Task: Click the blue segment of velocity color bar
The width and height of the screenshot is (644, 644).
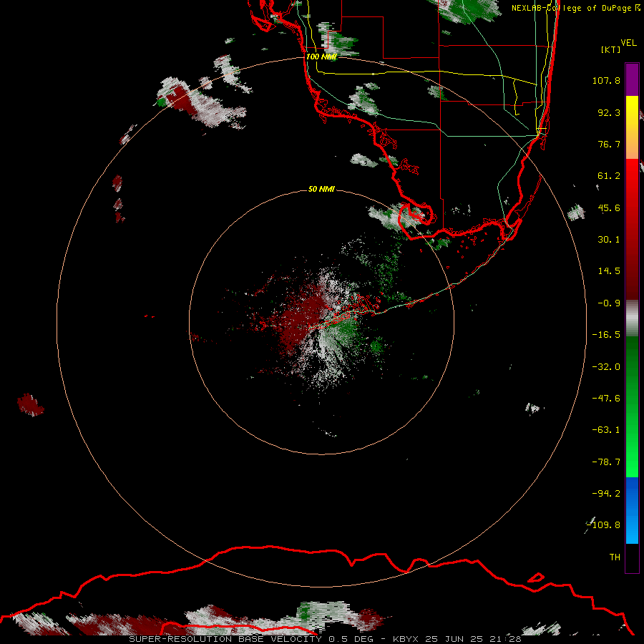Action: (x=632, y=510)
